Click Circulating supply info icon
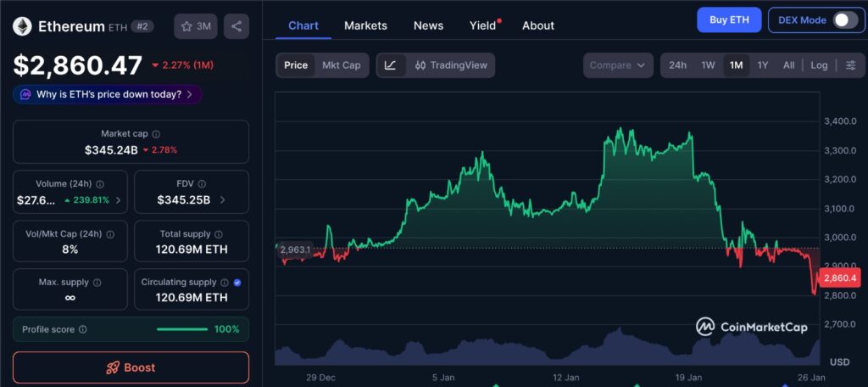 point(225,283)
